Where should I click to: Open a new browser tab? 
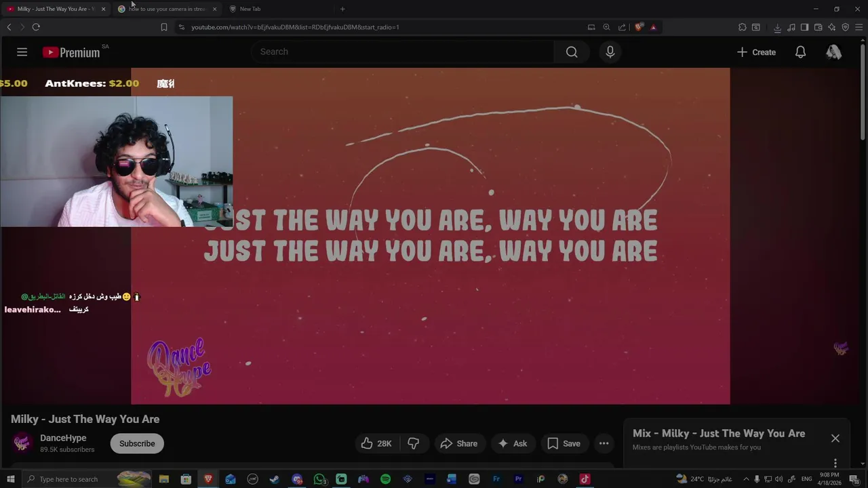point(342,9)
